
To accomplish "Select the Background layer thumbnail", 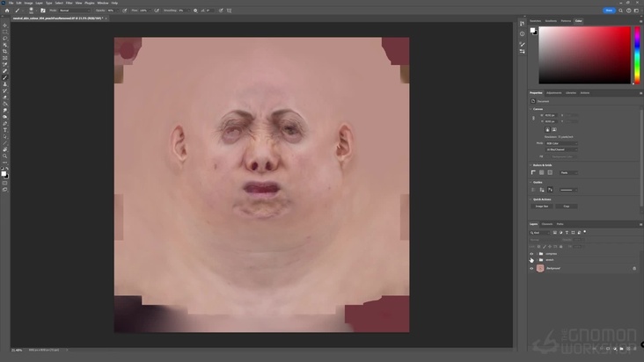I will 540,269.
